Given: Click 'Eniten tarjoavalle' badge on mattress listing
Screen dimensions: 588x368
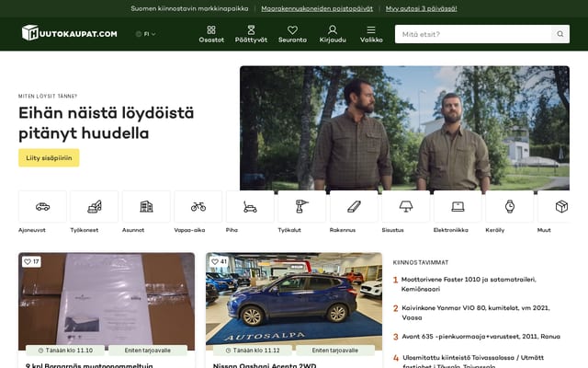Looking at the screenshot, I should pyautogui.click(x=148, y=351).
